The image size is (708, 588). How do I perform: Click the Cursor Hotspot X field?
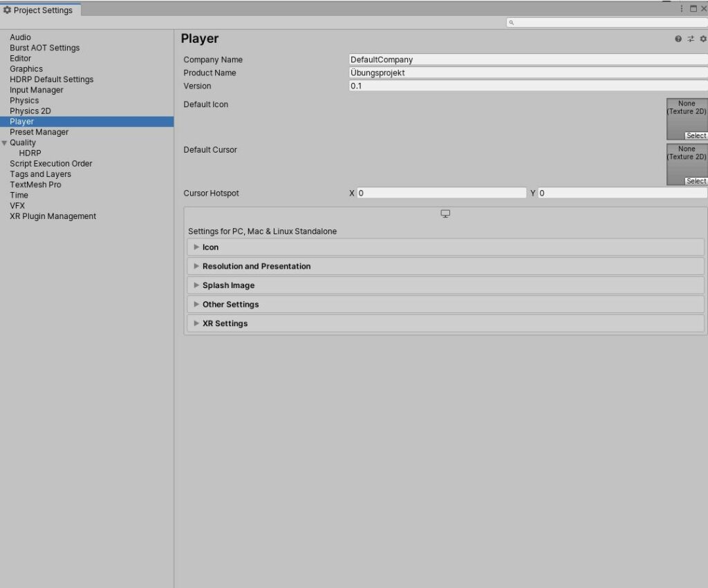(441, 193)
